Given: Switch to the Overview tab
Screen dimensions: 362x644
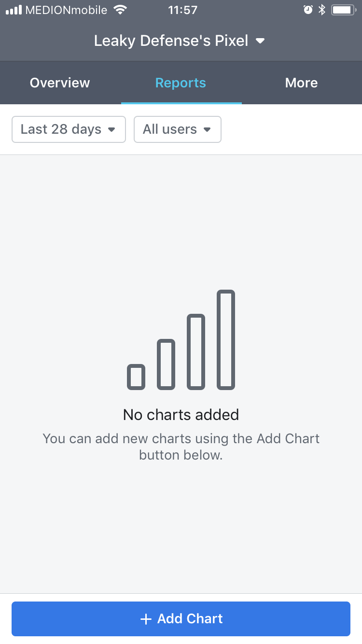Looking at the screenshot, I should pyautogui.click(x=60, y=83).
